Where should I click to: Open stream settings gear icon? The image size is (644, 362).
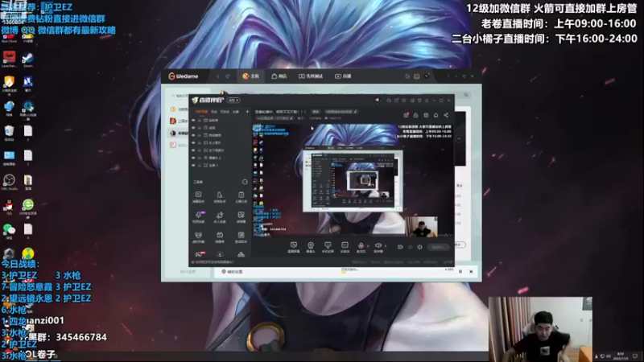tap(419, 247)
